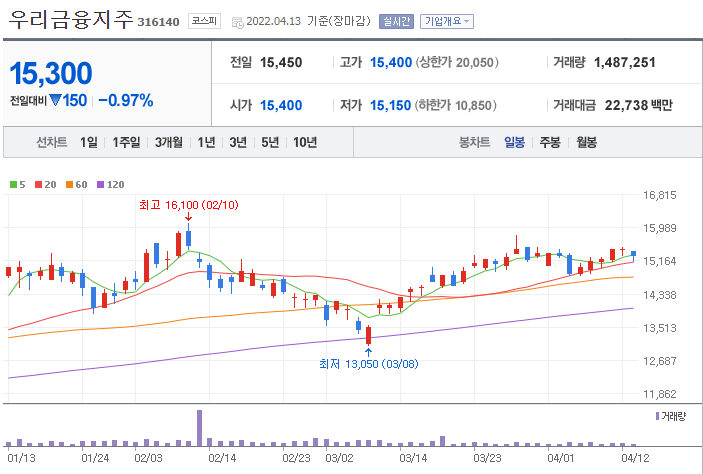Click the 최고 16,100 (02/10) high marker
The image size is (703, 474).
[x=189, y=205]
